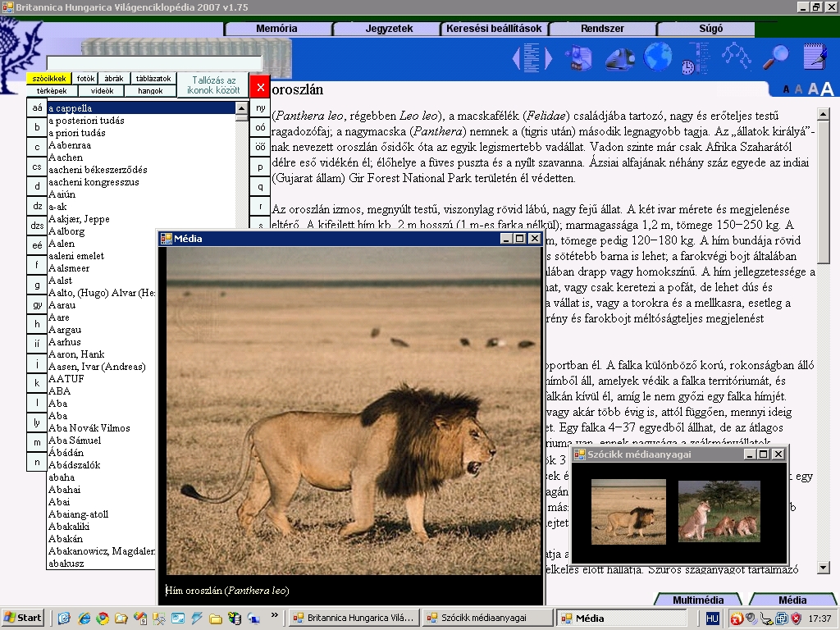The image size is (840, 630).
Task: Open the Multimédia bottom tab
Action: (x=698, y=600)
